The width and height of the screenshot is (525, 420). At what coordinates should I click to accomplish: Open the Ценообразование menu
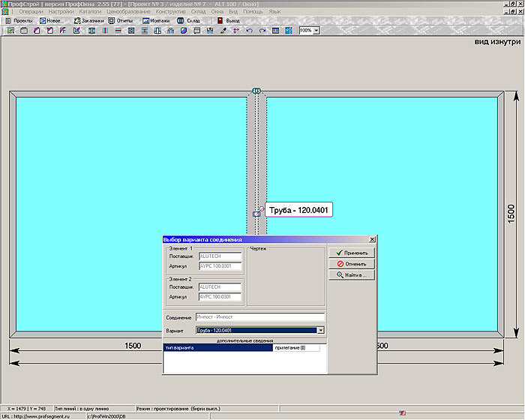click(x=129, y=13)
